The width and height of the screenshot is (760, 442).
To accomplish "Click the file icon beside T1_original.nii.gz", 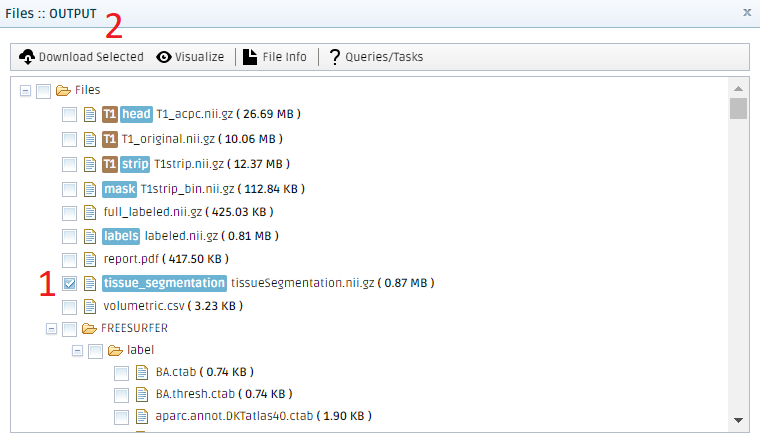I will pos(90,140).
